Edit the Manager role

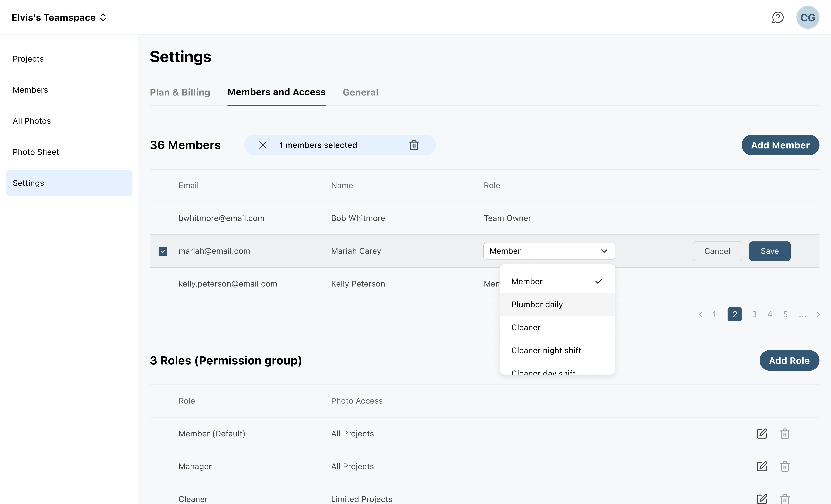(762, 466)
